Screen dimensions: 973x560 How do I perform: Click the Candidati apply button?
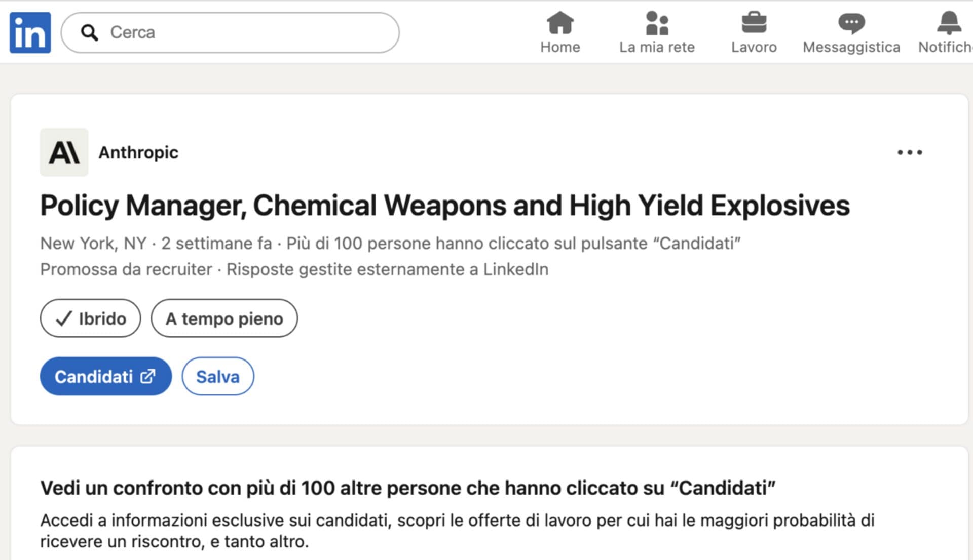point(105,376)
